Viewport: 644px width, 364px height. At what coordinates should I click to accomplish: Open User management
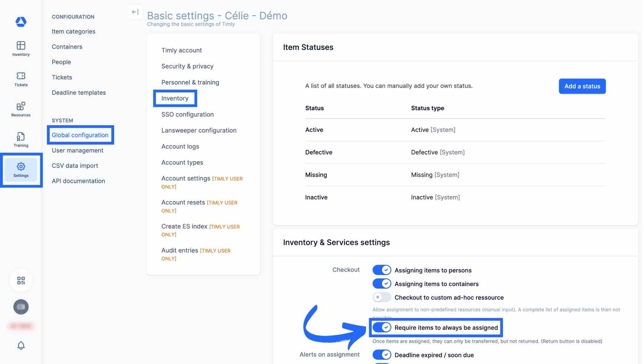78,150
